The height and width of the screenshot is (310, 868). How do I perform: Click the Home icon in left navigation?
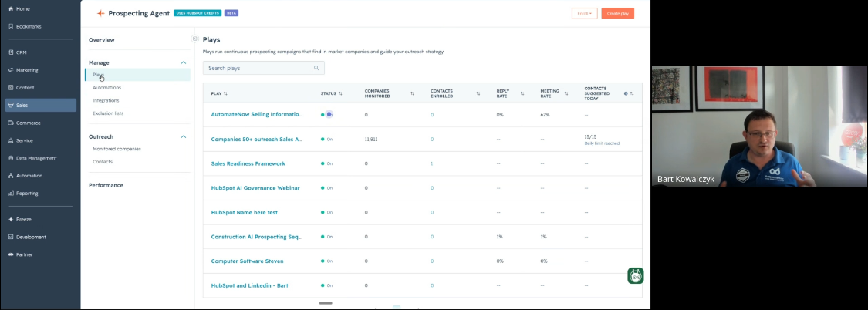(11, 8)
